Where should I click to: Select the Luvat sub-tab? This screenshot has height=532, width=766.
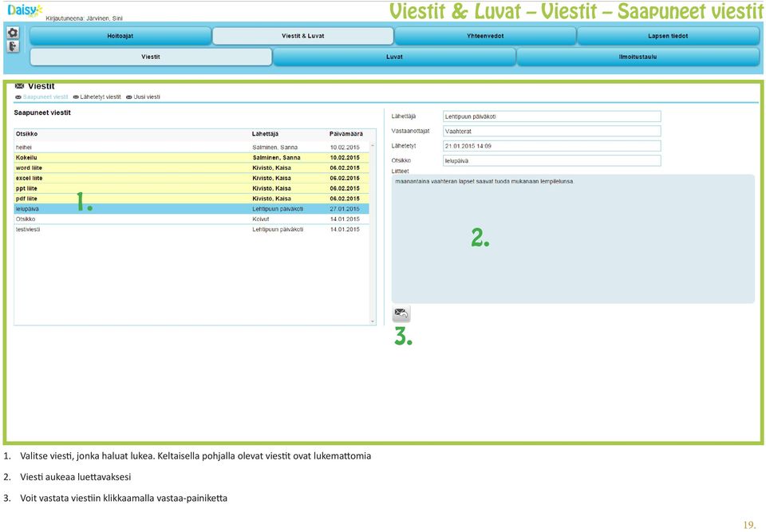point(394,57)
